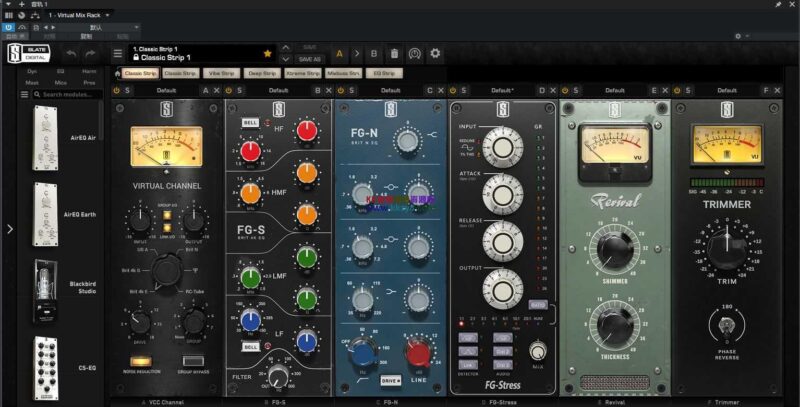Toggle the LF BELL button on FG-S
This screenshot has height=407, width=800.
coord(250,346)
